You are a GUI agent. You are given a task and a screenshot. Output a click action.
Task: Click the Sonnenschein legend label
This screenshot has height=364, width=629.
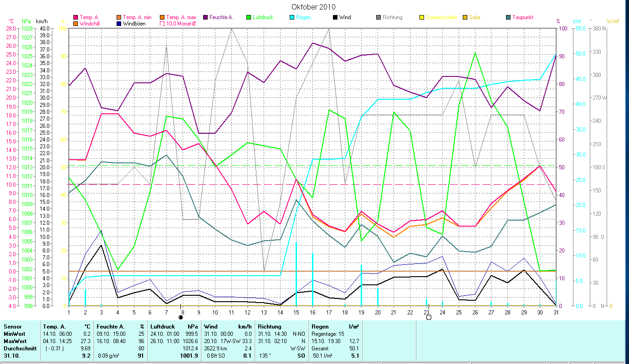point(441,17)
